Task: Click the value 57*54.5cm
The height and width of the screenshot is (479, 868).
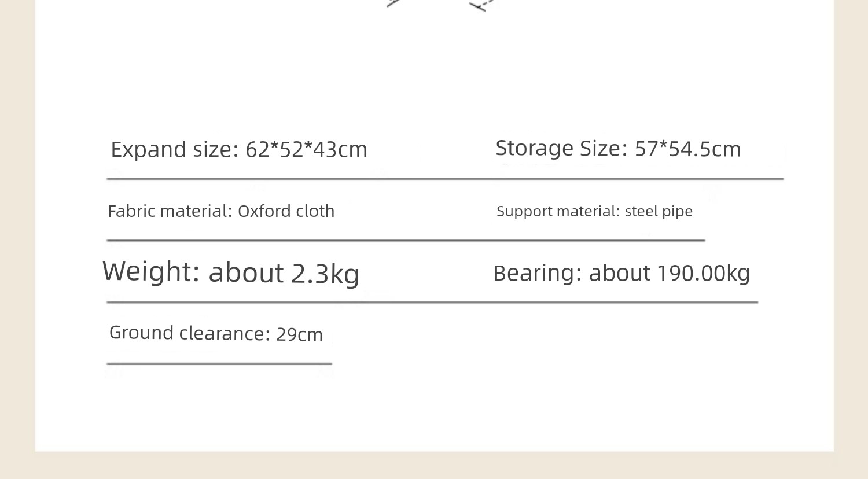Action: (x=687, y=149)
